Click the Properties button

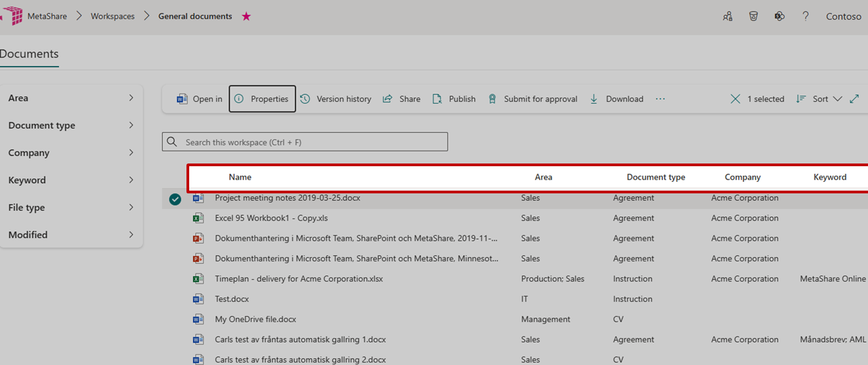262,99
